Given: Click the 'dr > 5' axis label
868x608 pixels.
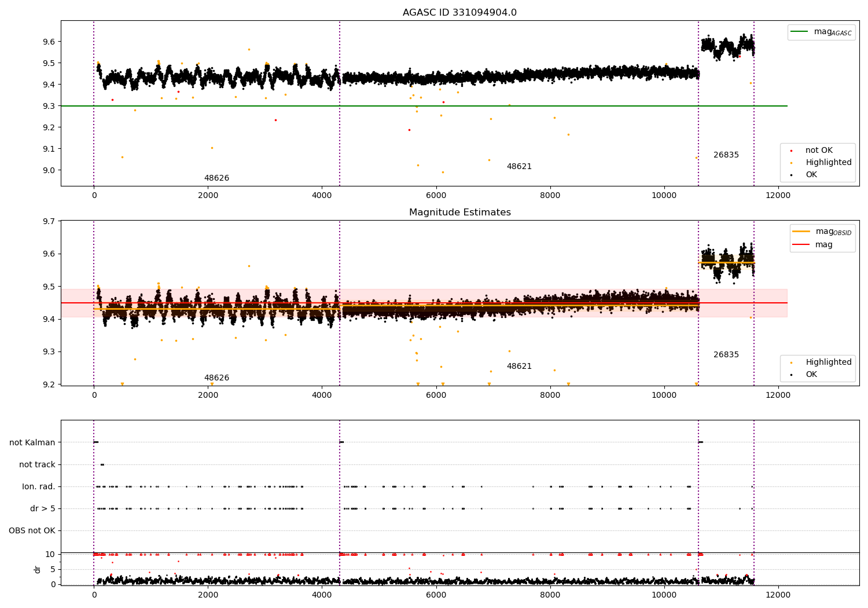Looking at the screenshot, I should point(43,509).
